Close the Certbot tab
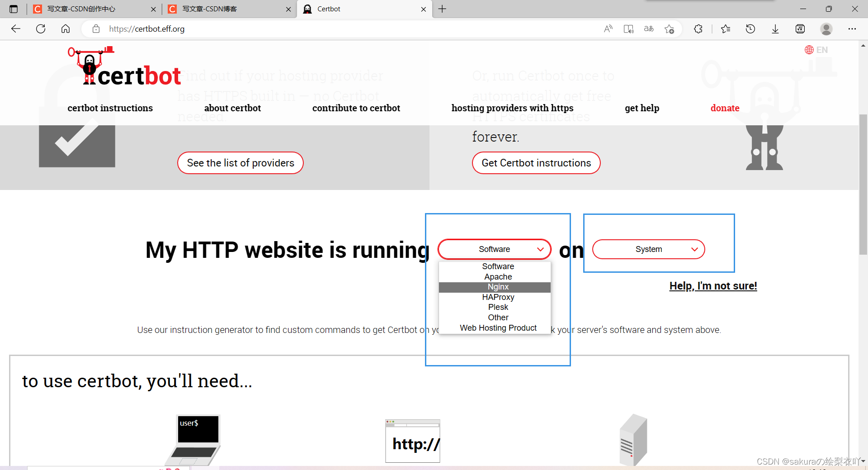The height and width of the screenshot is (470, 868). pyautogui.click(x=424, y=9)
